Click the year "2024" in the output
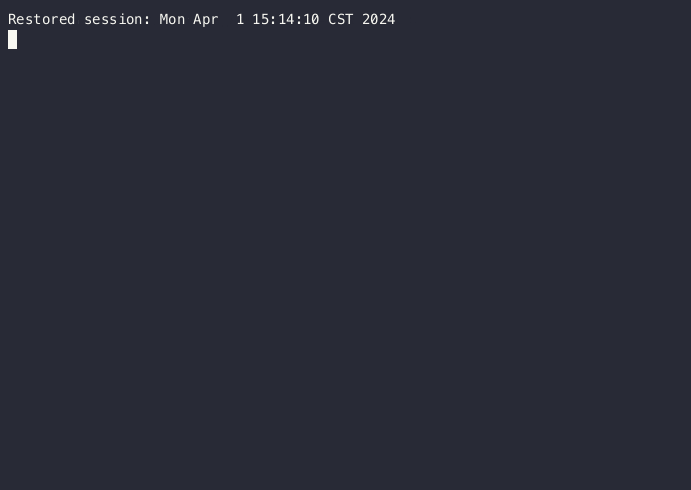This screenshot has height=490, width=691. coord(379,19)
